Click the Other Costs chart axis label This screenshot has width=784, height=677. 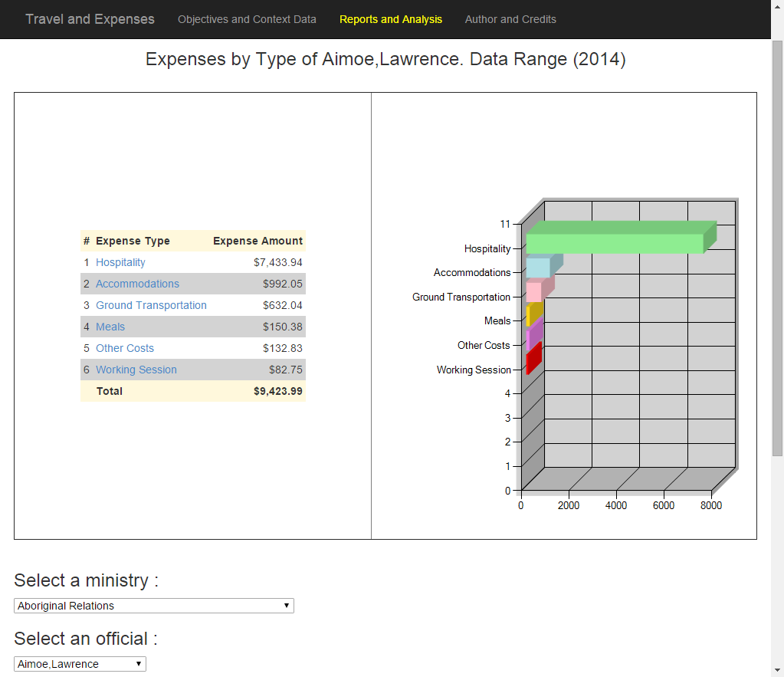484,345
